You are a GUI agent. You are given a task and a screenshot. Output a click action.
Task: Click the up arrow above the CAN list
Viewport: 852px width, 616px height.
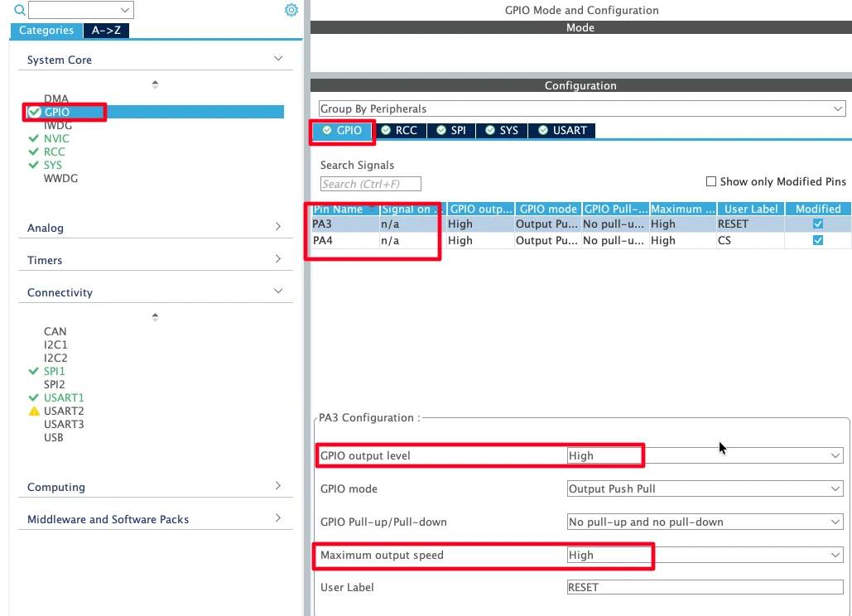155,316
